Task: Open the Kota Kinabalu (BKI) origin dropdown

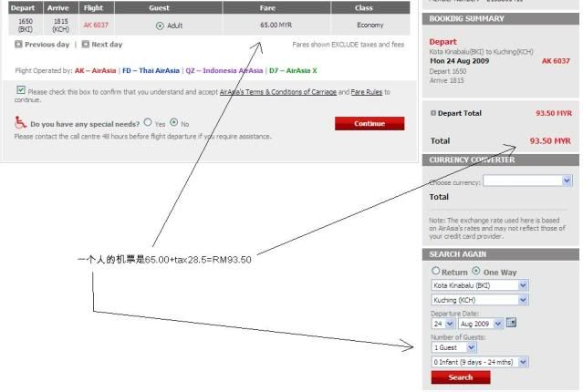Action: [480, 285]
